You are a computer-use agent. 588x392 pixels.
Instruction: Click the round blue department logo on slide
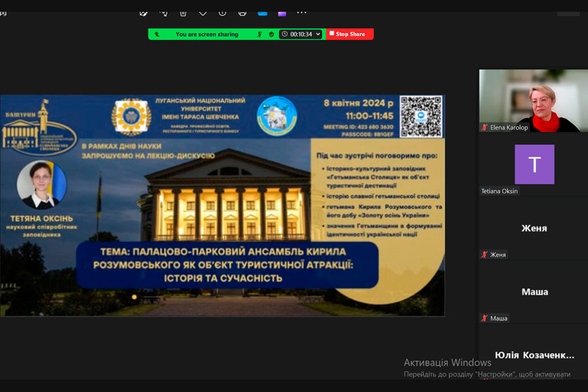277,116
